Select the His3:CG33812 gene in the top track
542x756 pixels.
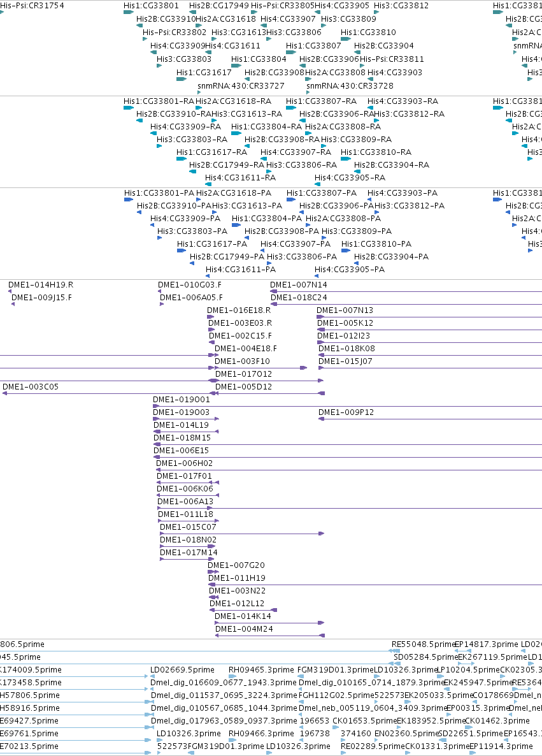coord(401,6)
